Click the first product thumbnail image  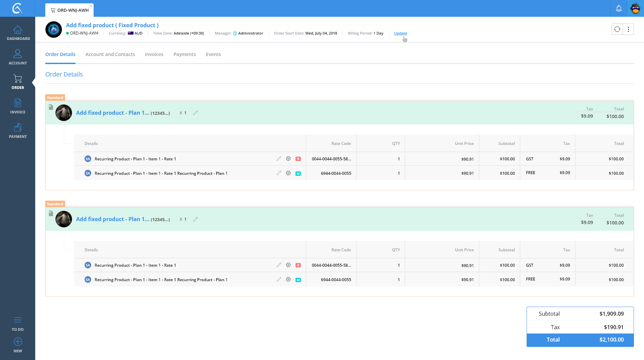[x=64, y=113]
